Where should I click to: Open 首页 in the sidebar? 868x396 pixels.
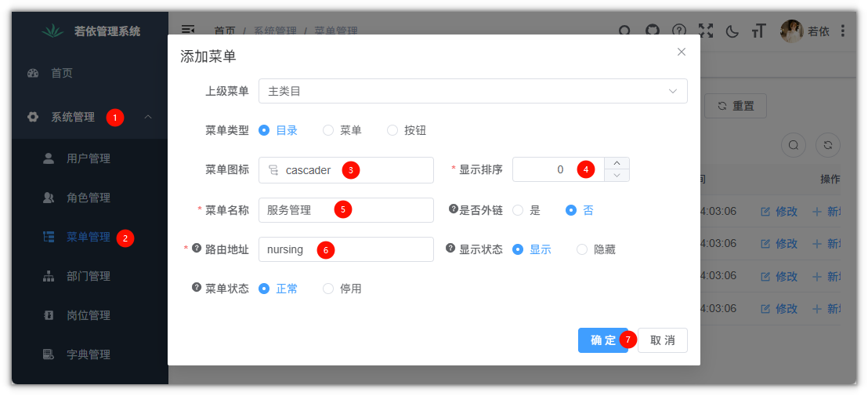click(x=89, y=73)
